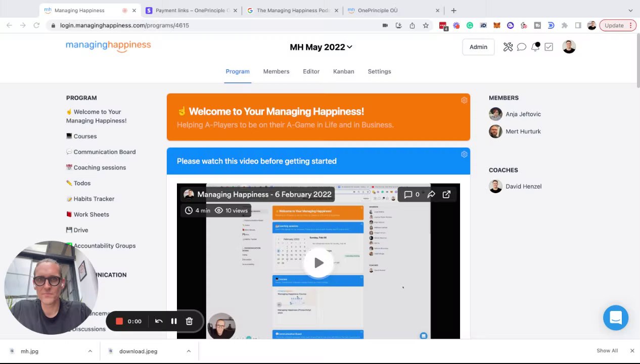This screenshot has height=364, width=640.
Task: Switch to the Members tab
Action: [276, 71]
